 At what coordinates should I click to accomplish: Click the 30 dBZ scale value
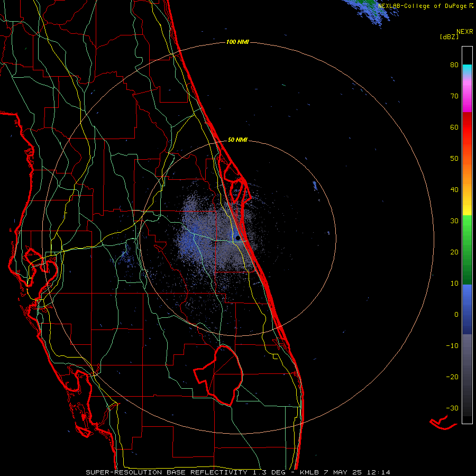454,221
